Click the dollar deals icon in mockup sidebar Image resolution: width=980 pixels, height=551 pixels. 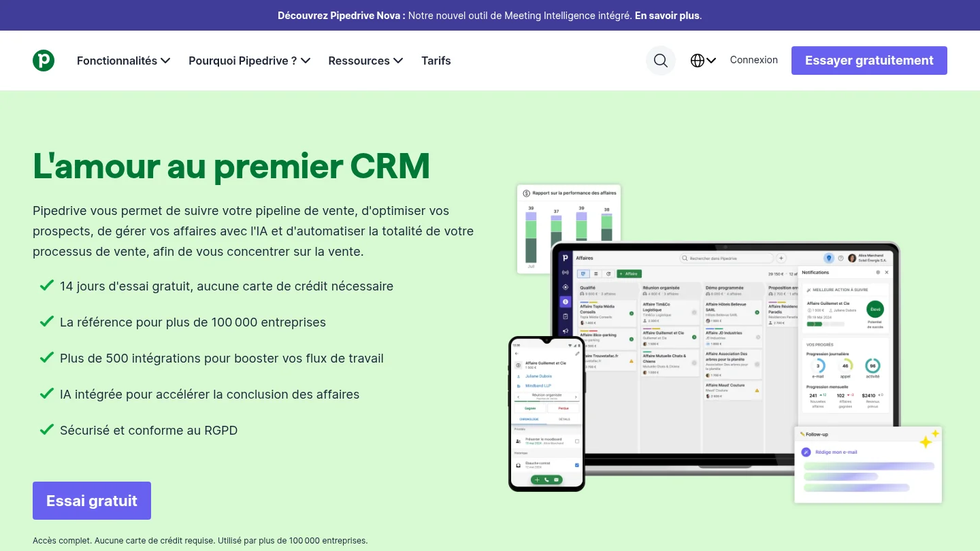[565, 301]
